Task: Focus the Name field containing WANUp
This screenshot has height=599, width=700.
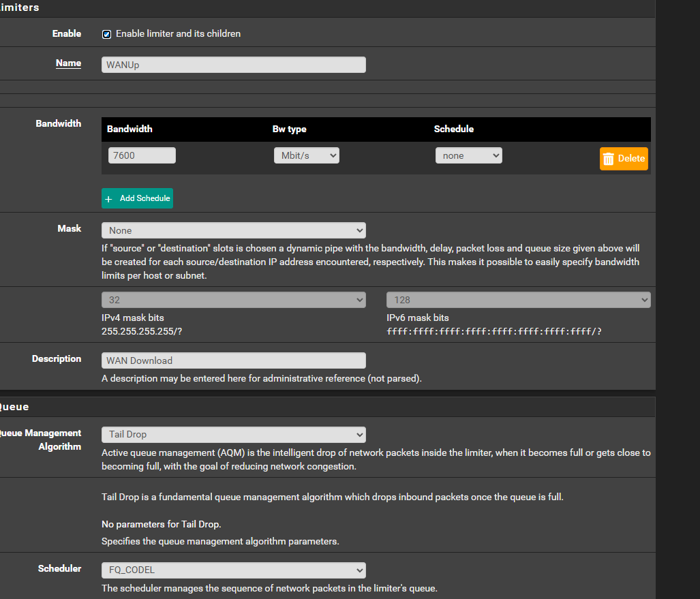Action: (233, 65)
